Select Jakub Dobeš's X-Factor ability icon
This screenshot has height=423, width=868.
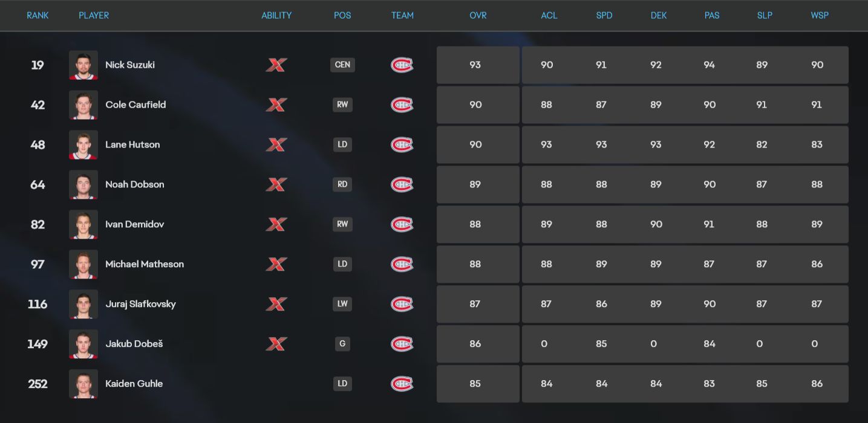(276, 344)
